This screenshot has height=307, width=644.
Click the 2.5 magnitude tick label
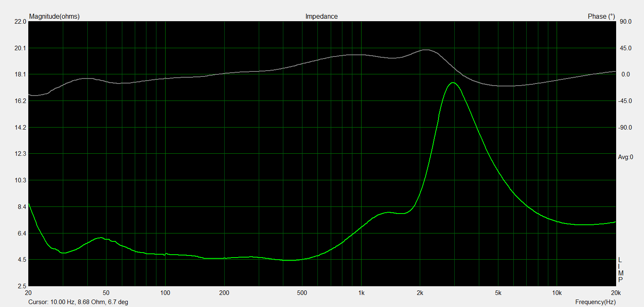pos(22,286)
